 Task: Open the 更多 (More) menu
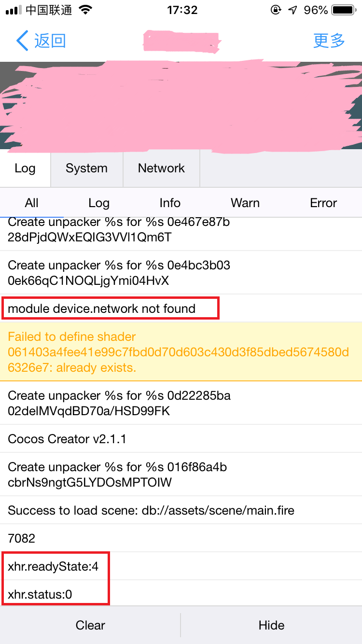pyautogui.click(x=329, y=41)
